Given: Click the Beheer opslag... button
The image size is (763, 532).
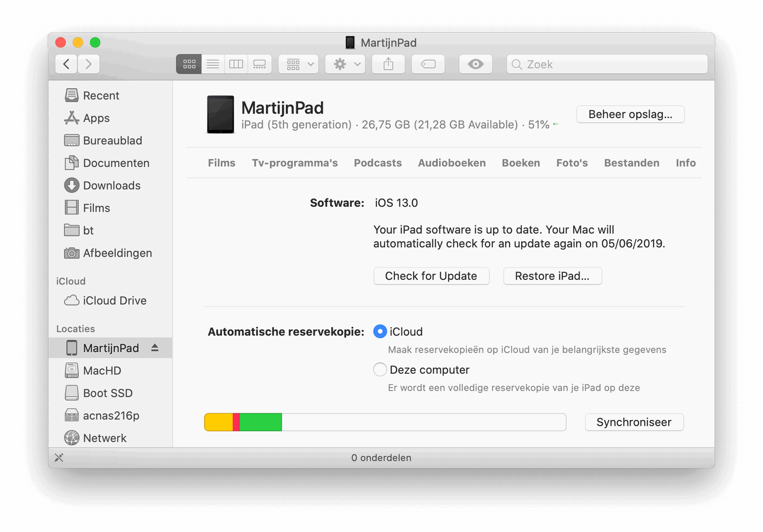Looking at the screenshot, I should coord(630,114).
